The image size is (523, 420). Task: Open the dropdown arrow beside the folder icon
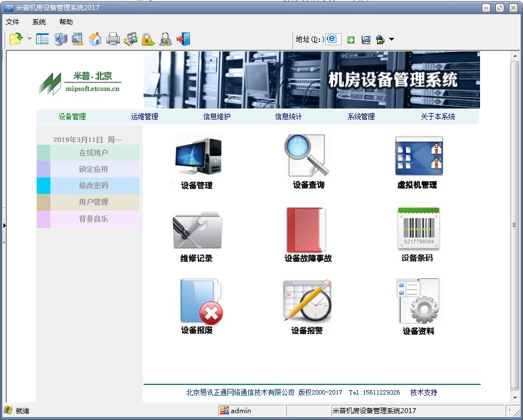30,39
